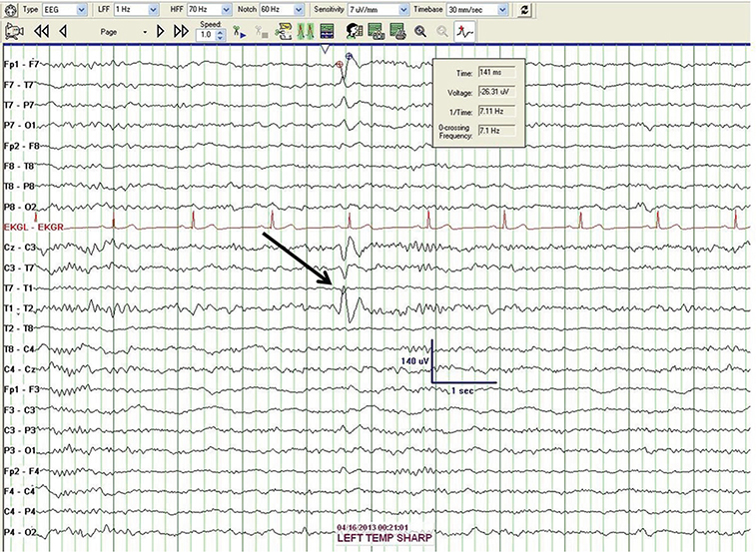Screen dimensions: 756x552
Task: Click the magnifier zoom-in icon
Action: tap(420, 32)
